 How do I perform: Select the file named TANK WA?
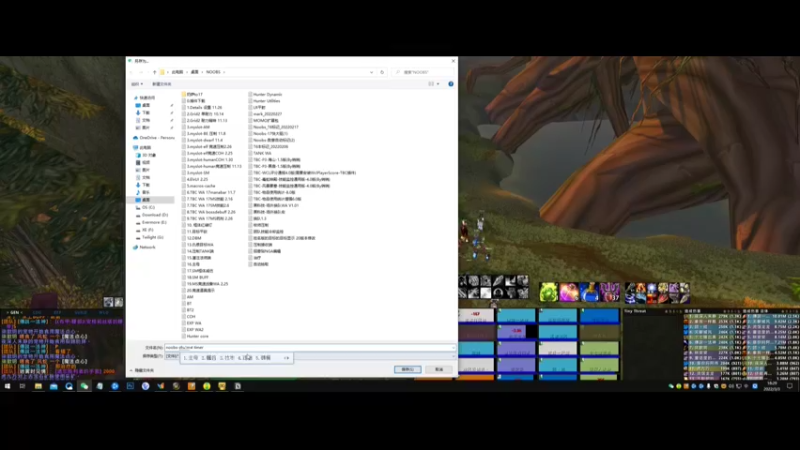tap(260, 153)
